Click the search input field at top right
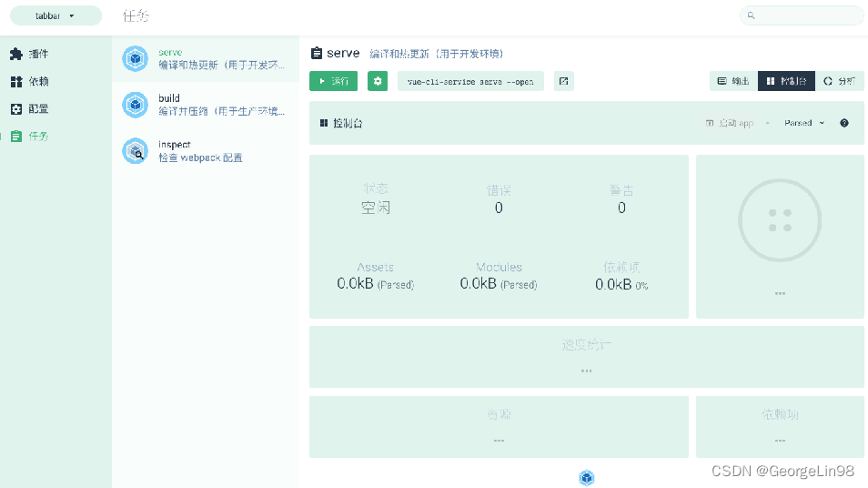 coord(802,15)
